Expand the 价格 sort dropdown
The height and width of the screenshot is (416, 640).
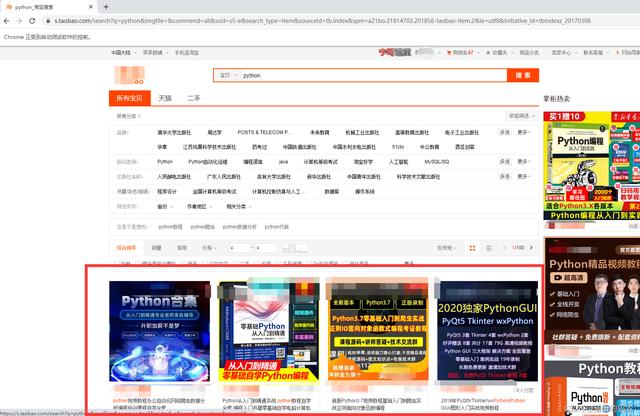pos(209,248)
